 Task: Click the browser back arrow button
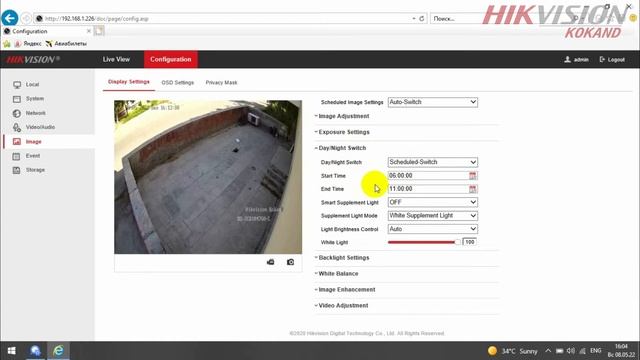click(x=9, y=18)
